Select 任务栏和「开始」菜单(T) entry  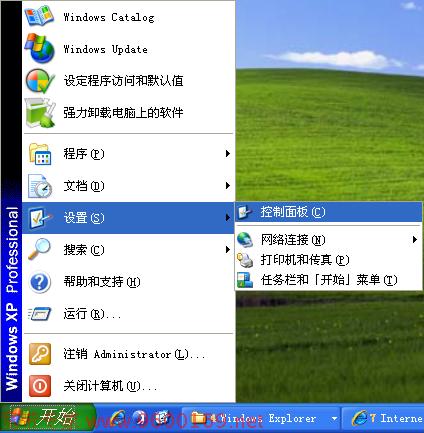pos(329,280)
